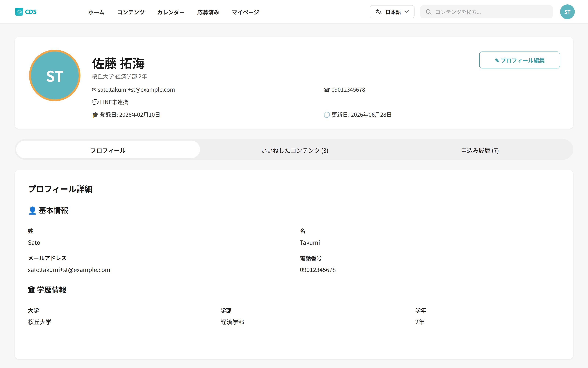Click the LINE speech bubble icon
588x368 pixels.
pos(95,102)
